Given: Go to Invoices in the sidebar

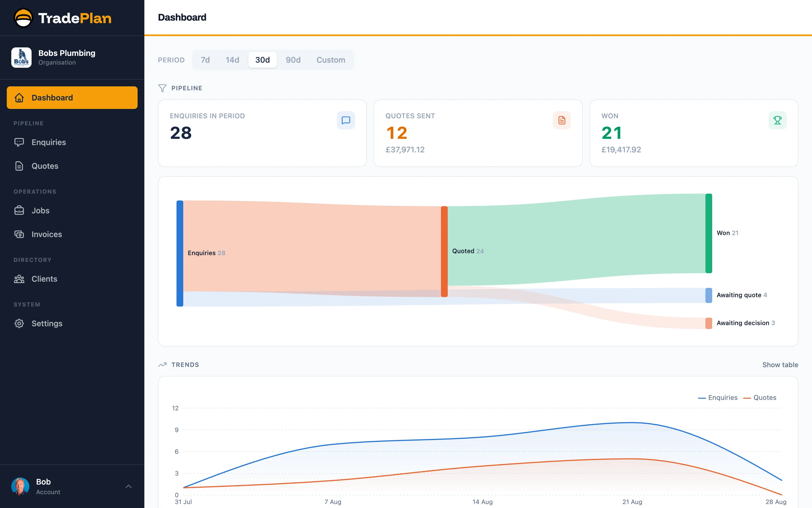Looking at the screenshot, I should 72,234.
